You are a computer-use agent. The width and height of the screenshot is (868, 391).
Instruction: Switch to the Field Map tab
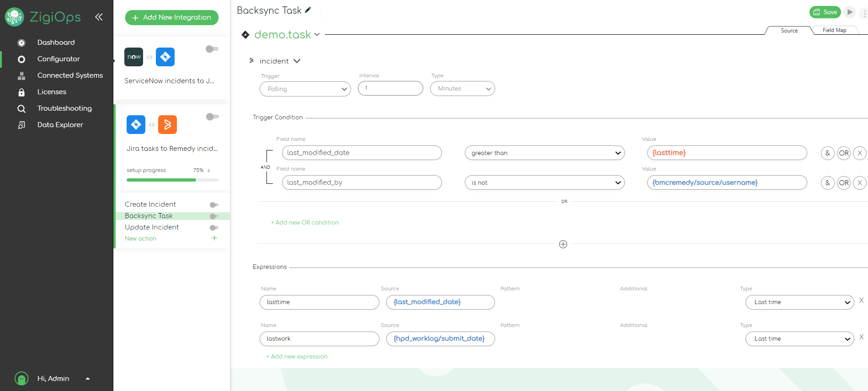pos(834,30)
